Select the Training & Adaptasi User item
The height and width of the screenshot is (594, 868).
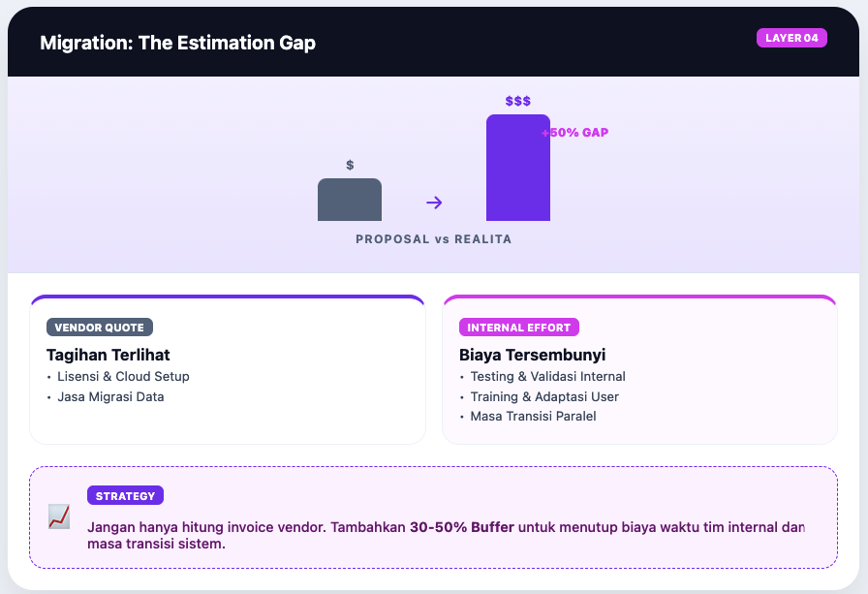(x=544, y=397)
